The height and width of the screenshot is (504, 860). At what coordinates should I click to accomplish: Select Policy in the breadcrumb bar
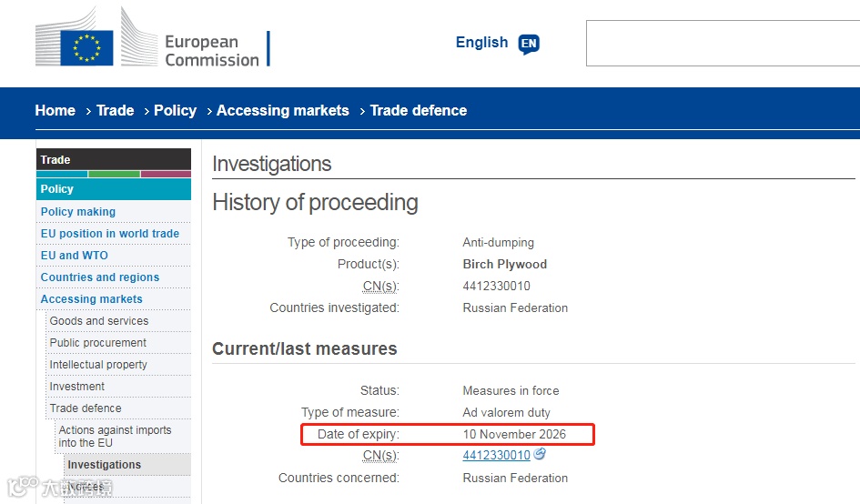pos(175,110)
